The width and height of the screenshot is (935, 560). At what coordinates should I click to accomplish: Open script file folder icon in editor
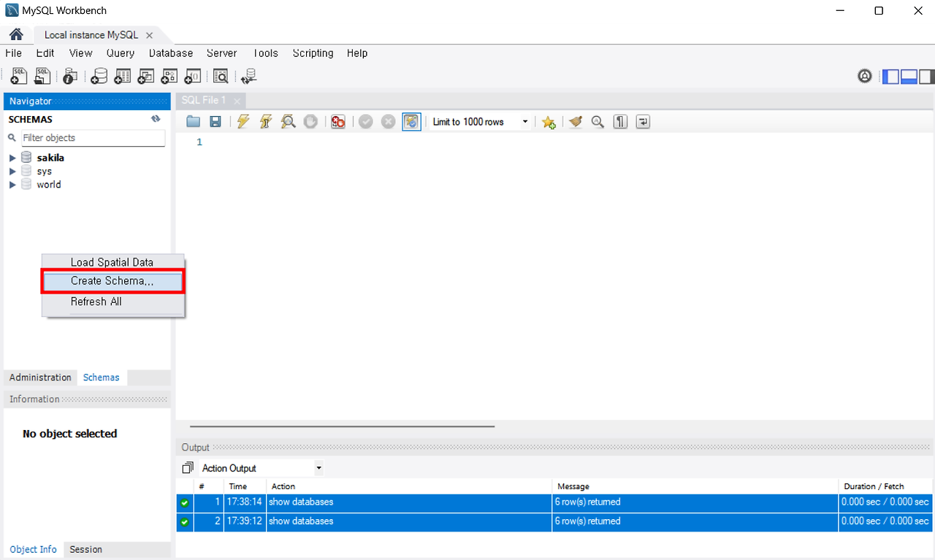point(193,122)
